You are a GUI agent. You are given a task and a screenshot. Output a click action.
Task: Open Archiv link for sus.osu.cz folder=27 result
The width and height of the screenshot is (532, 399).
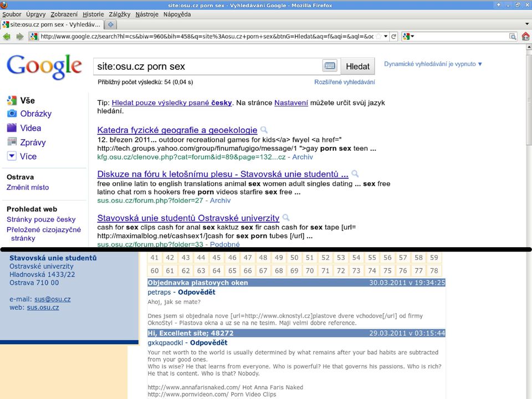point(220,201)
